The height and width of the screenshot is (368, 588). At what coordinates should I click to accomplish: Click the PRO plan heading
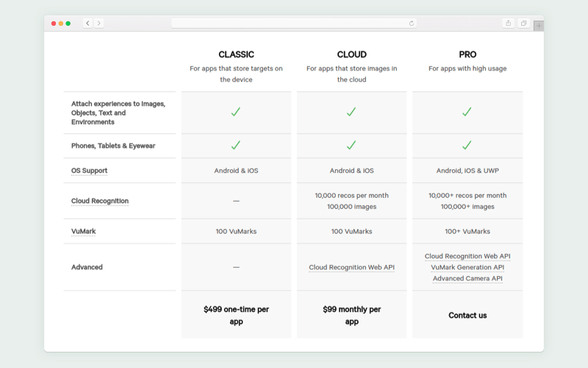(x=467, y=54)
